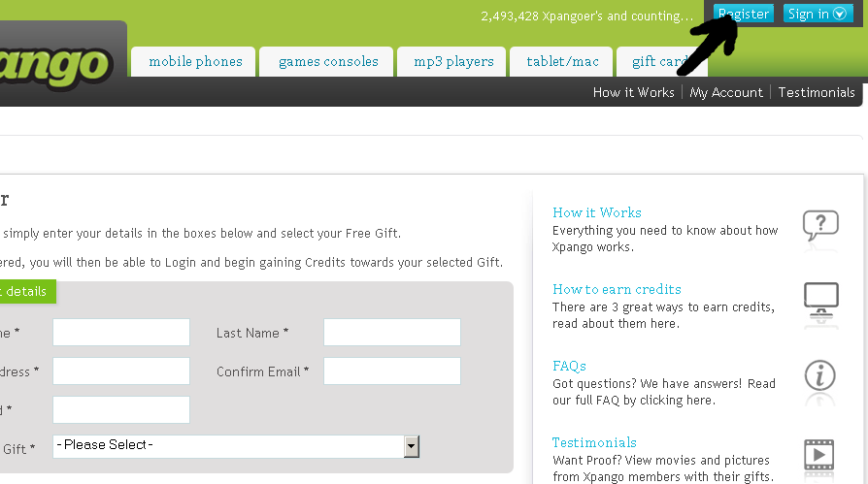Open the tablet/mac tab
Viewport: 868px width, 484px height.
(x=562, y=62)
